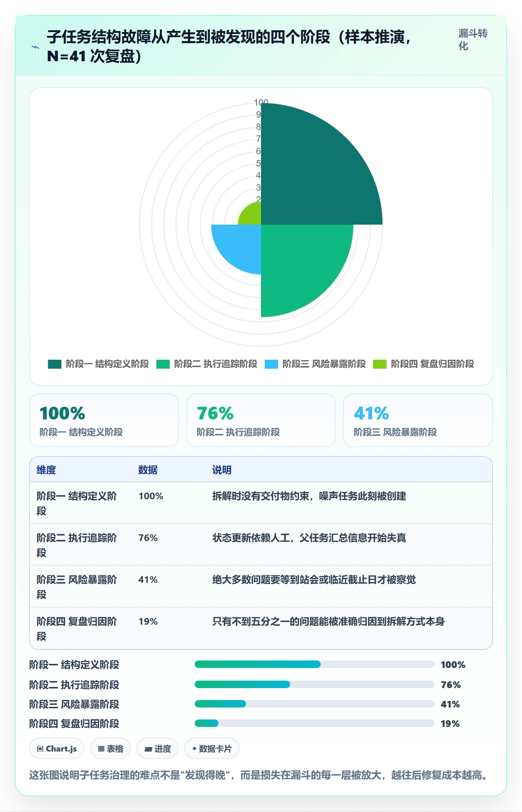
Task: Click the 数据 column header
Action: 148,470
